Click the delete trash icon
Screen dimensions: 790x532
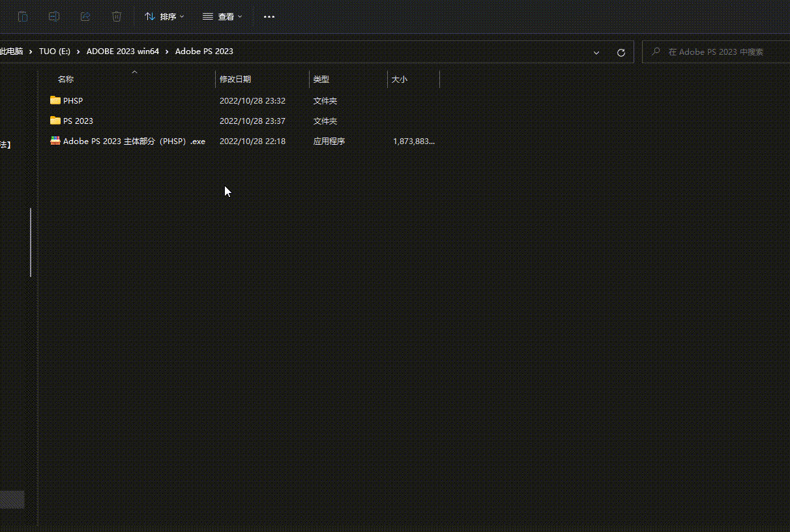click(x=117, y=16)
